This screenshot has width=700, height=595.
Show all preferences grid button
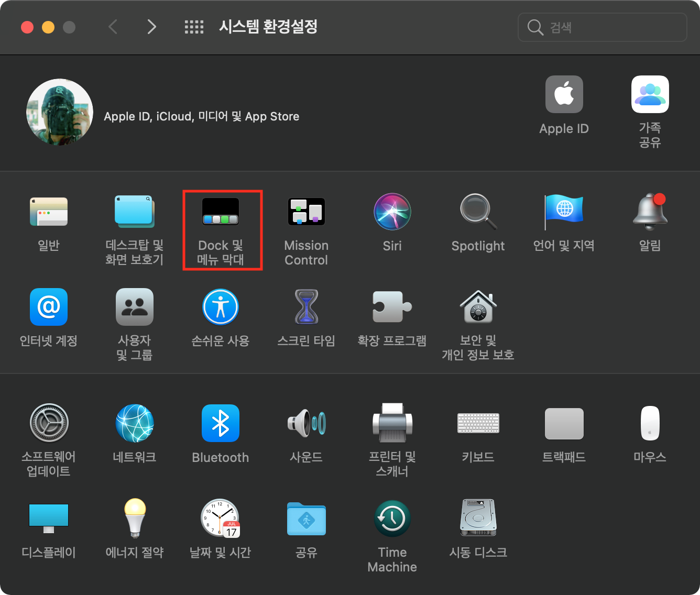194,27
